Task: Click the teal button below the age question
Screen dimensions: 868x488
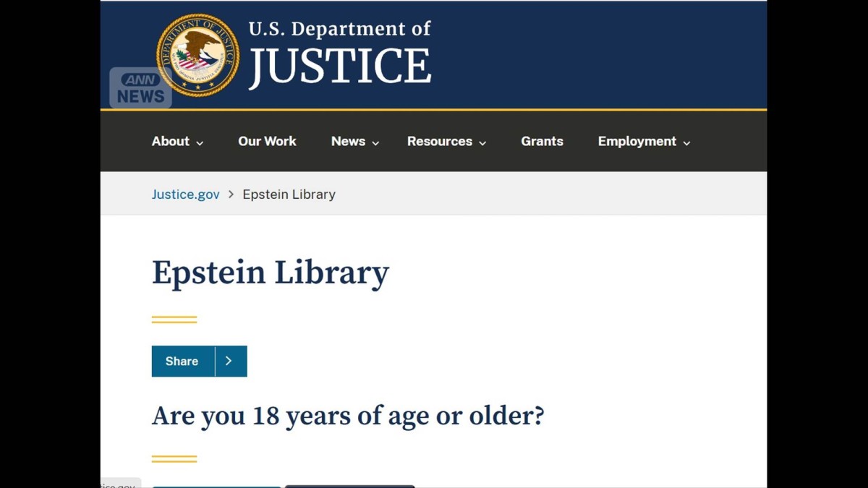Action: 216,486
